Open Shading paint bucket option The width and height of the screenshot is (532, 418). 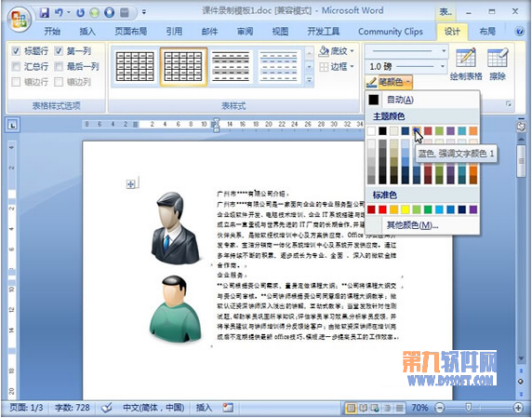click(x=324, y=51)
